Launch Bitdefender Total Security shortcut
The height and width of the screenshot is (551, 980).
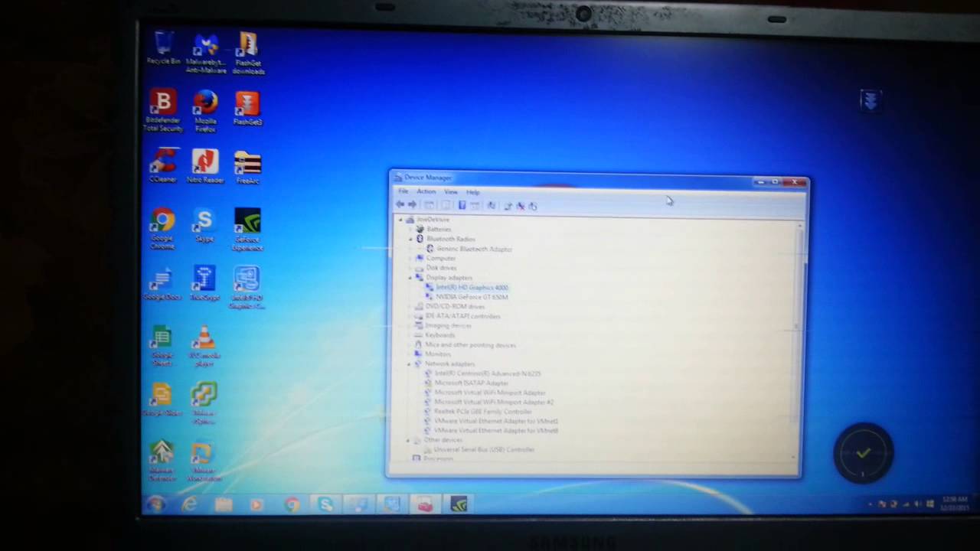click(162, 110)
